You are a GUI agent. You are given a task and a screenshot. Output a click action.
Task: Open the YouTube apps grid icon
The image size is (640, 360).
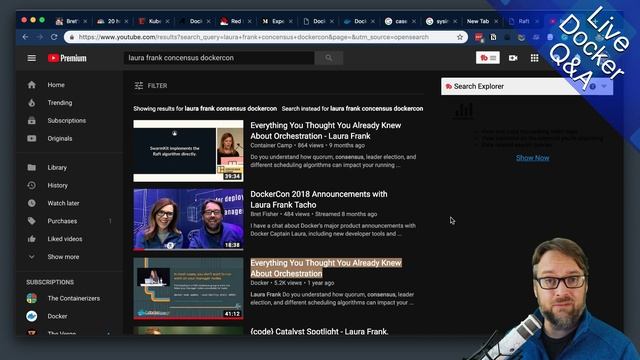click(534, 58)
